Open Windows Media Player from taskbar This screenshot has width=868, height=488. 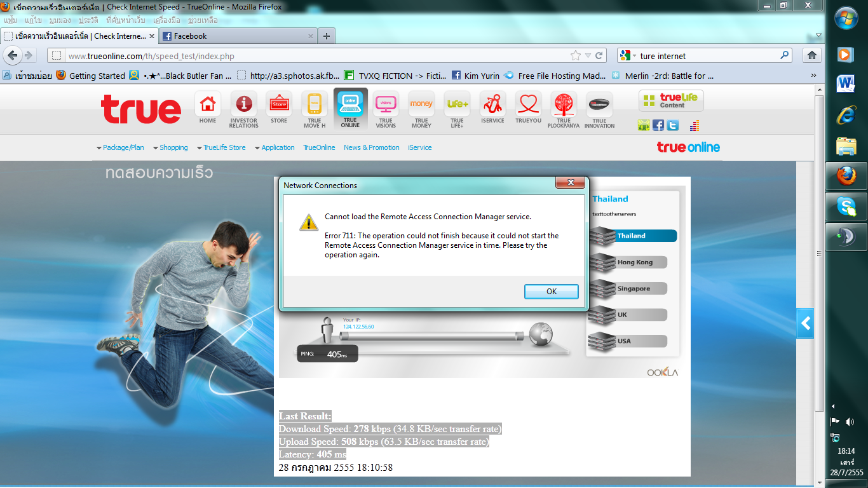[846, 54]
